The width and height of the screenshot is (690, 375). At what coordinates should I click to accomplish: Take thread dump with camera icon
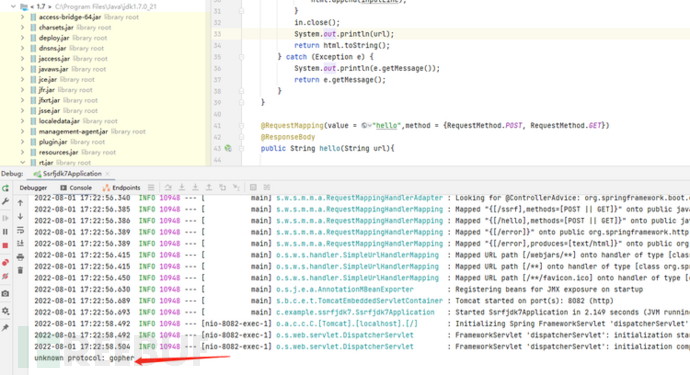pos(5,294)
